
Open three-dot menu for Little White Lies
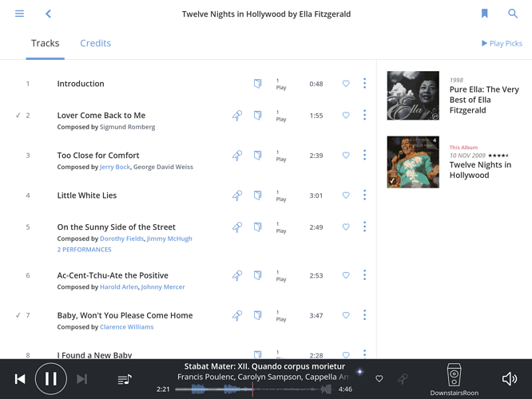365,195
